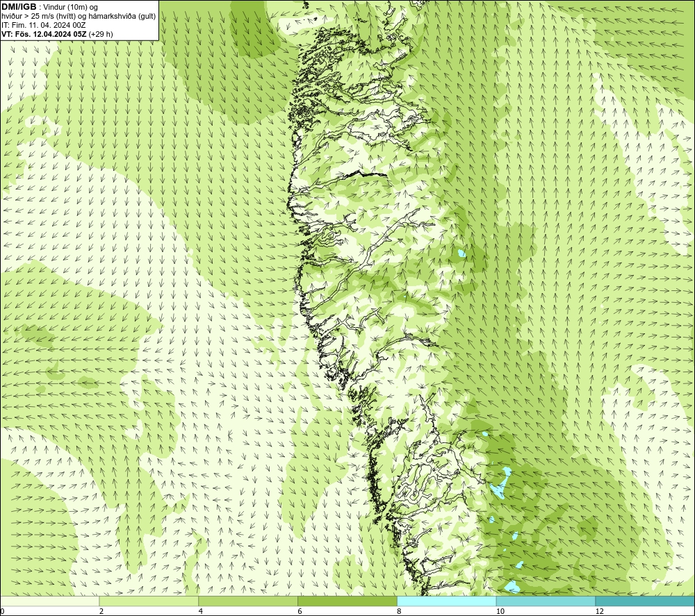
Task: Click the 'VT: Fös. 12.04.2024 05Z' line
Action: point(44,34)
